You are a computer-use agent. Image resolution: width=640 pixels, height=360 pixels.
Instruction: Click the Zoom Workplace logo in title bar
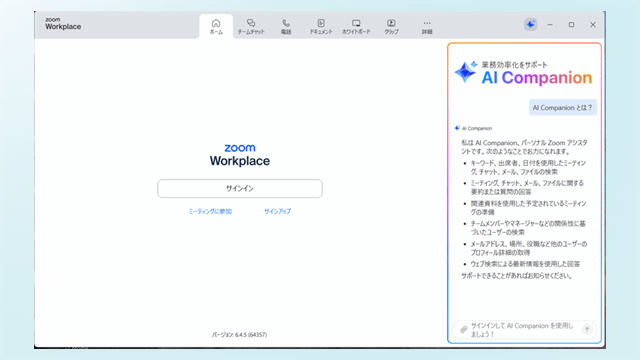tap(63, 24)
